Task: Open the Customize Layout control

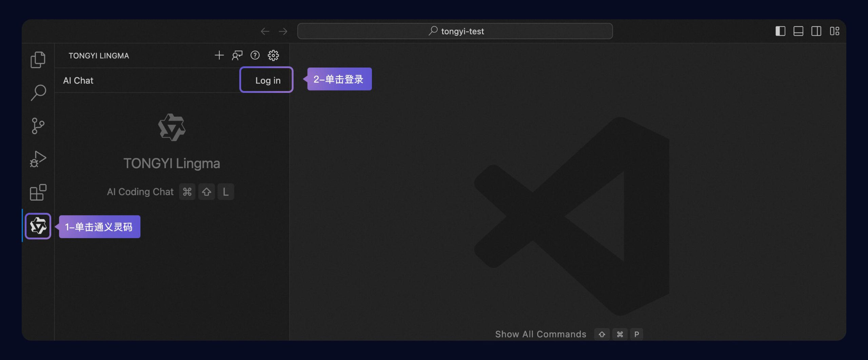Action: (x=835, y=31)
